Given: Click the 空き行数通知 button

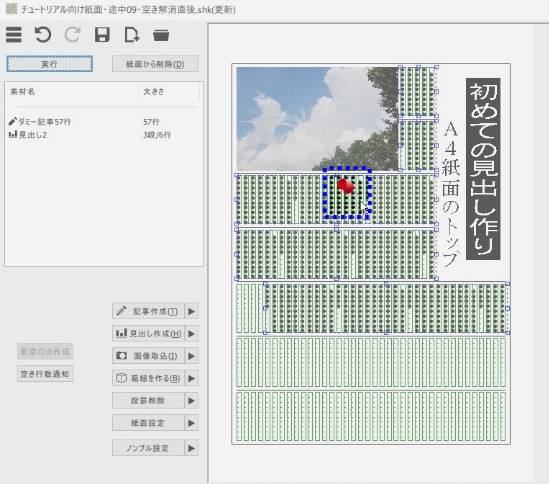Looking at the screenshot, I should pos(45,374).
